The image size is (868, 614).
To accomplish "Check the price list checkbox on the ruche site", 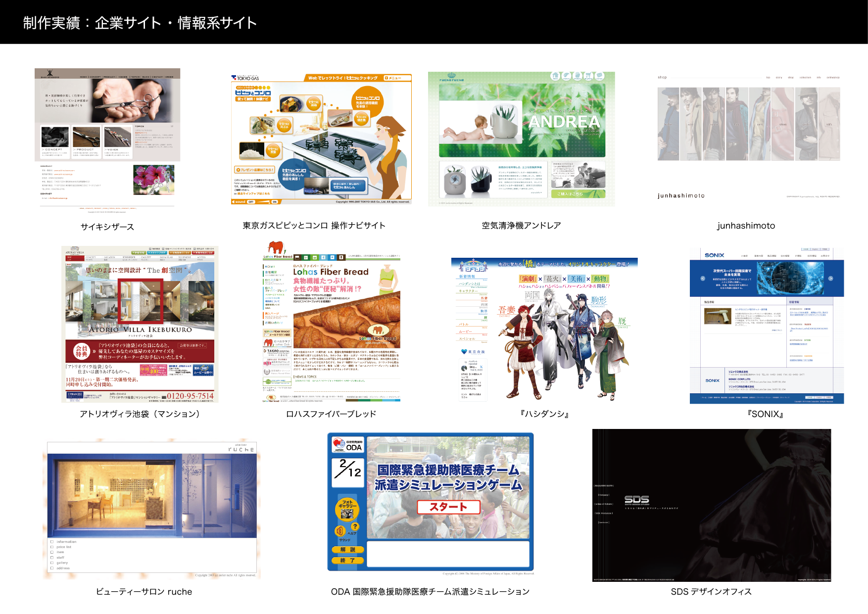I will point(52,547).
